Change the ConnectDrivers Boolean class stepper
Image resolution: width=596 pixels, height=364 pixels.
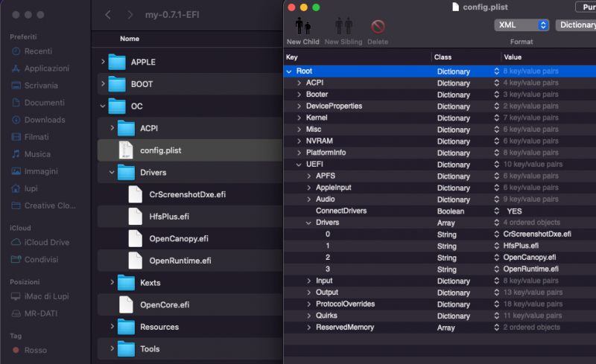pos(496,211)
